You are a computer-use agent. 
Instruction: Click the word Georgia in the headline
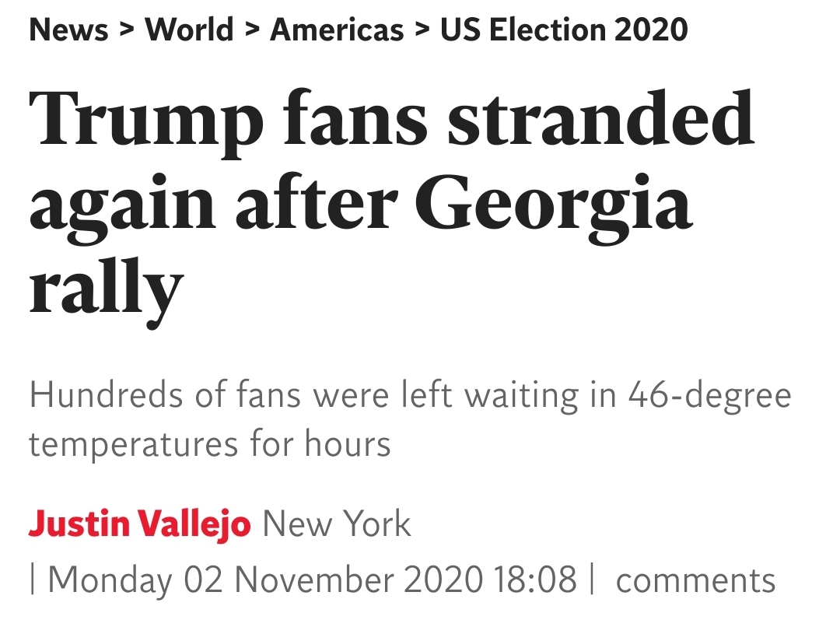(x=557, y=205)
